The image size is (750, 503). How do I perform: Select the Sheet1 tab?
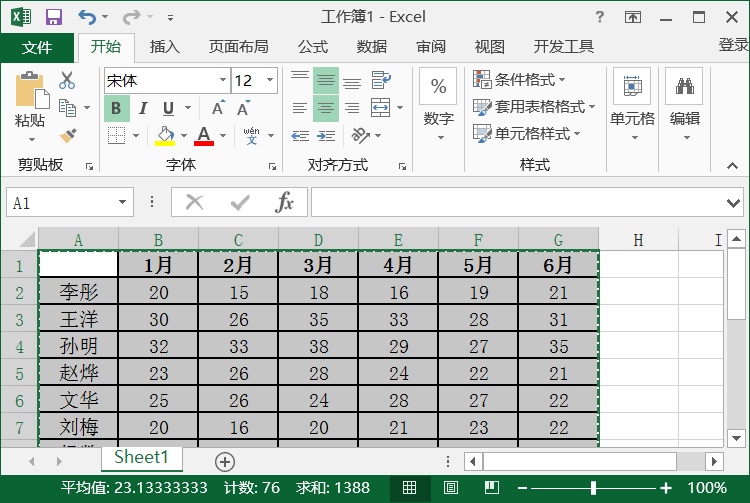(142, 457)
